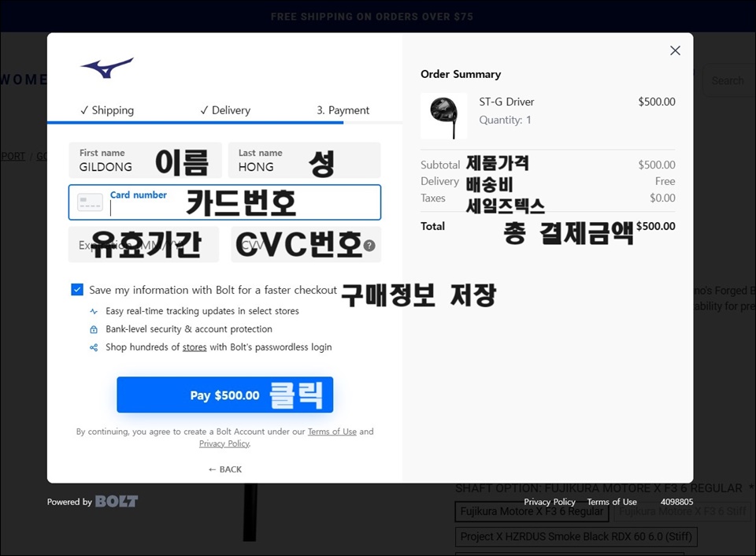The height and width of the screenshot is (556, 756).
Task: Go back to the Shipping step
Action: pyautogui.click(x=107, y=110)
